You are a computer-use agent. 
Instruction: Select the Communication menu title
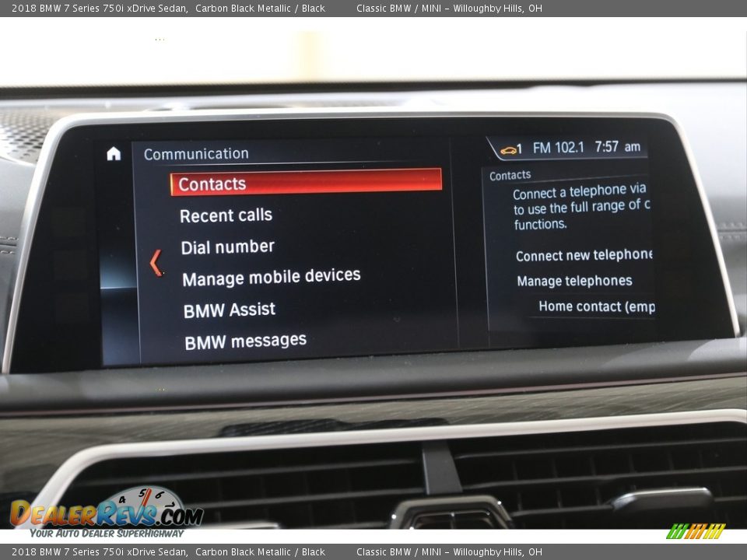pyautogui.click(x=196, y=154)
